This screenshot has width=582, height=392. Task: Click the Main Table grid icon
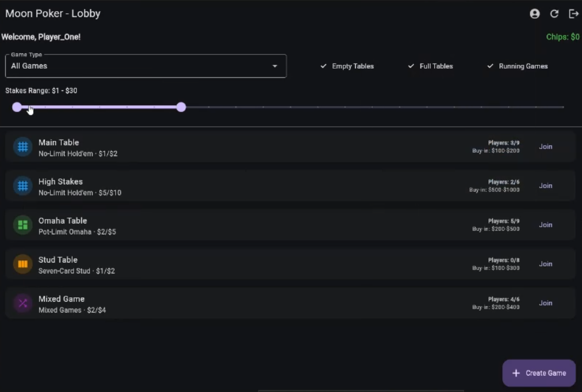pos(22,146)
